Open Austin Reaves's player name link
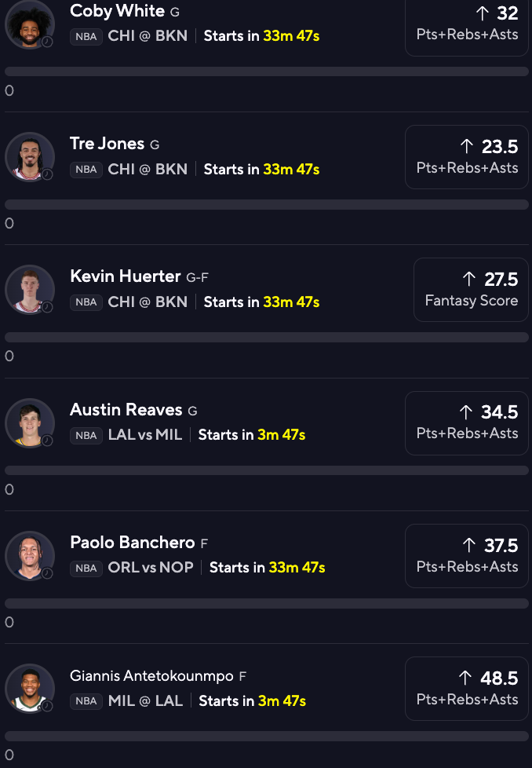 pyautogui.click(x=126, y=409)
